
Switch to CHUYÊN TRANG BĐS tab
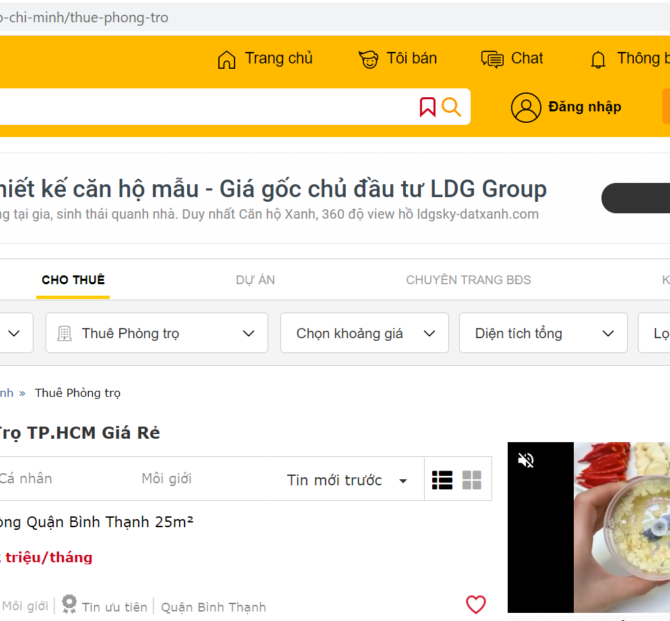click(x=468, y=280)
